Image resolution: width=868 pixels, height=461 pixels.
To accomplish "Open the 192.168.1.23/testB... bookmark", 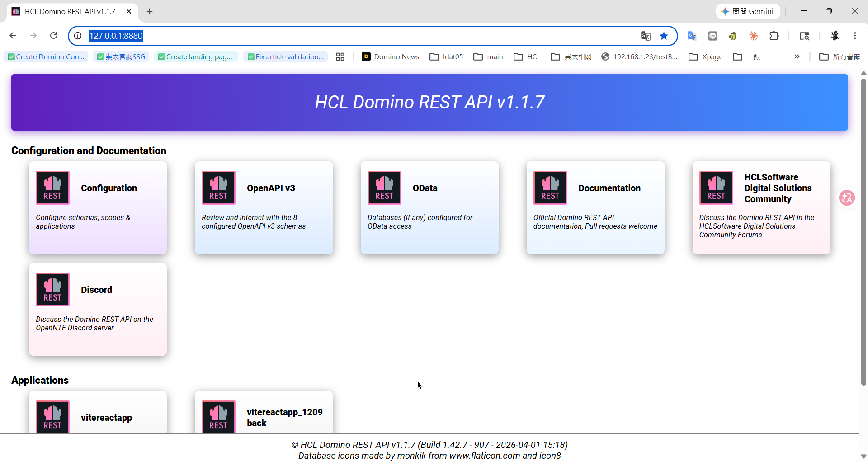I will point(639,56).
